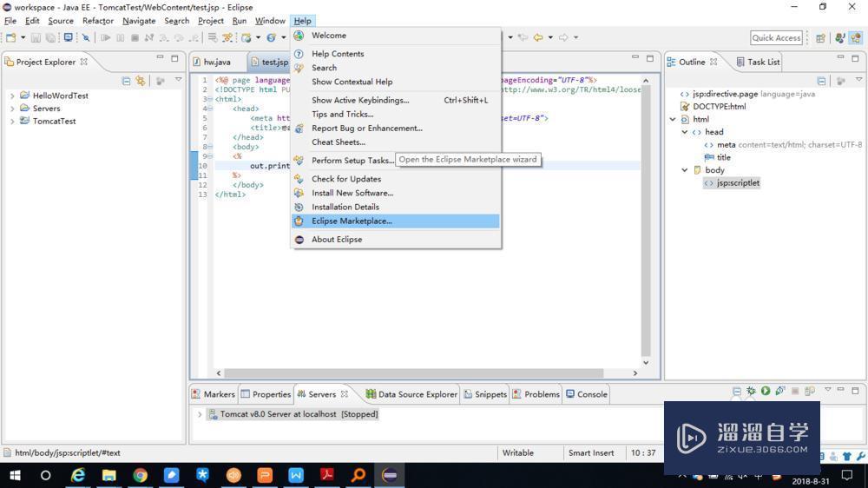868x488 pixels.
Task: Click the green Start server icon
Action: tap(766, 392)
